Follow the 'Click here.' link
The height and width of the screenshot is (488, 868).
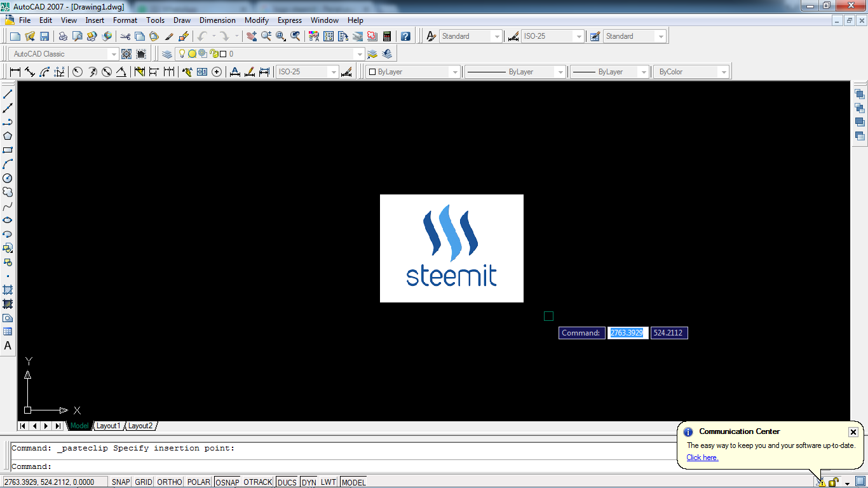coord(702,457)
